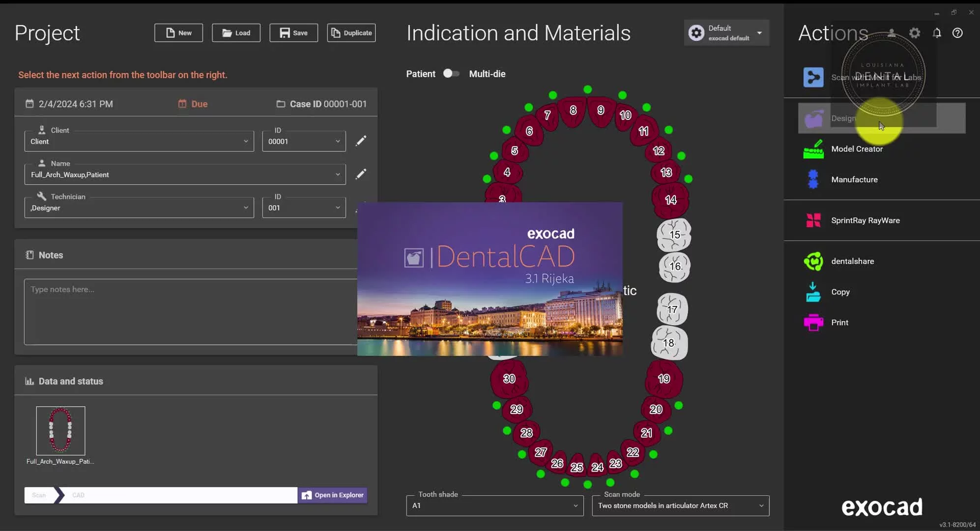
Task: Select tooth 11 on the arch
Action: point(643,131)
